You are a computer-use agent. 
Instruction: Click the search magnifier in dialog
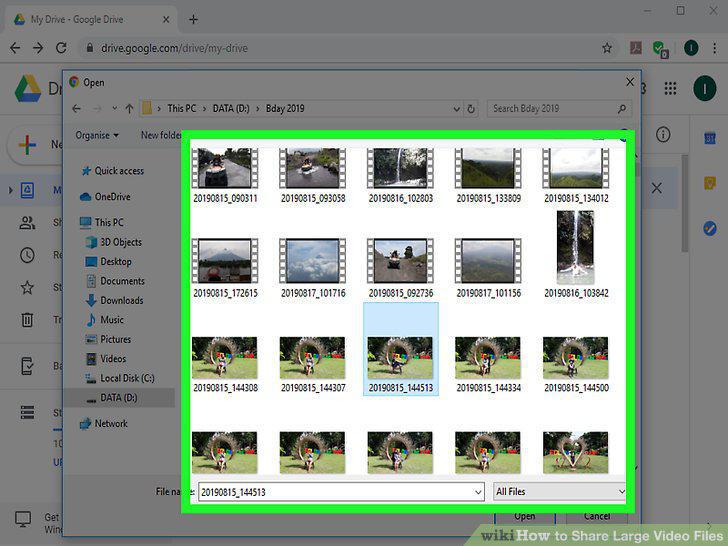pyautogui.click(x=622, y=109)
